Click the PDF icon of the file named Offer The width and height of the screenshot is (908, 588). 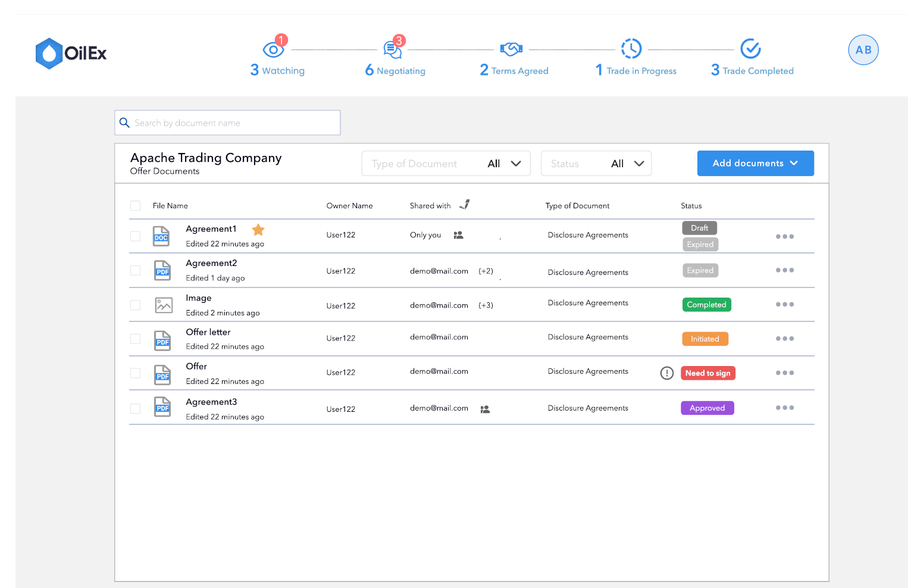click(162, 375)
